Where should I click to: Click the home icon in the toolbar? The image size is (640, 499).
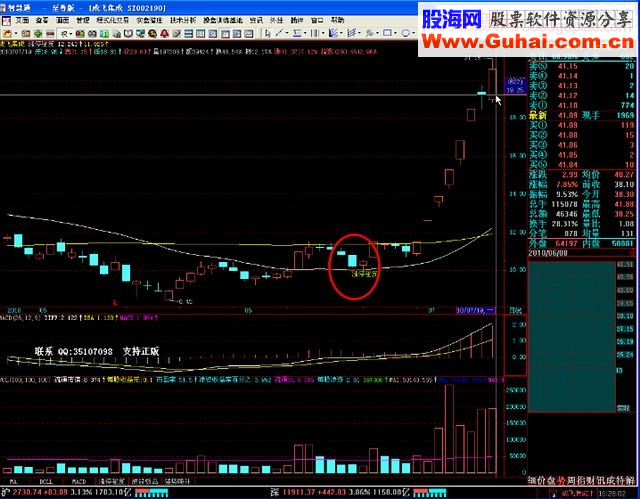[7, 33]
